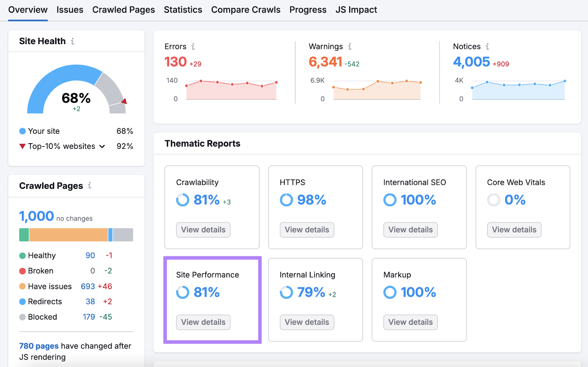Expand the Top-10% websites dropdown

(x=102, y=146)
